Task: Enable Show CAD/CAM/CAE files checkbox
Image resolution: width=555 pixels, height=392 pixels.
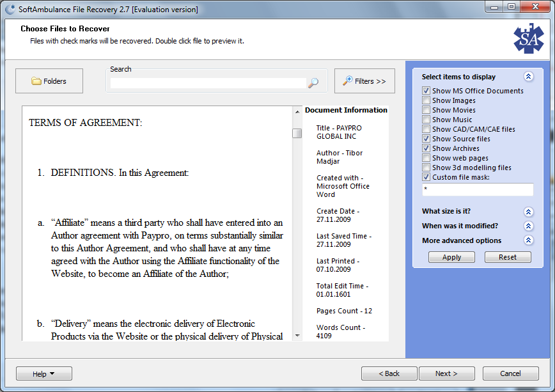Action: (x=426, y=129)
